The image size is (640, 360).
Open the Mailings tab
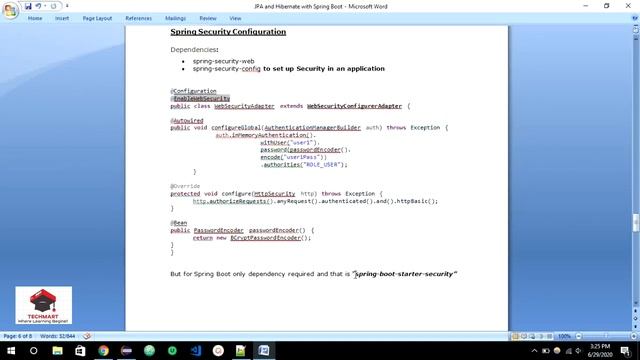(176, 18)
